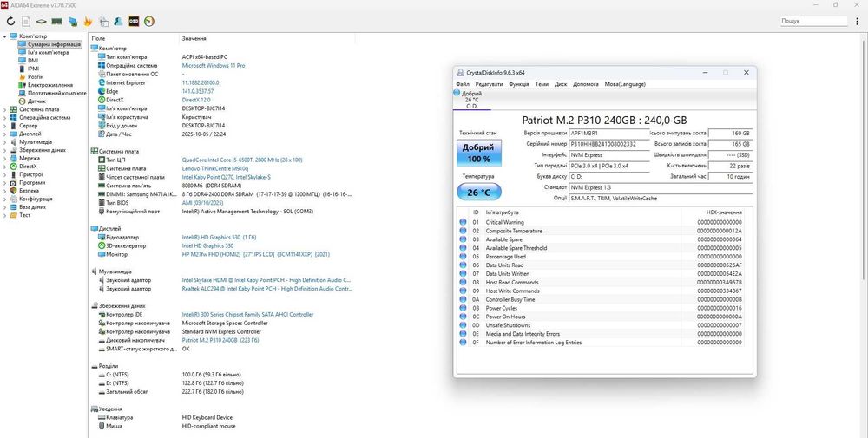Expand the Збереження даних tree node
The height and width of the screenshot is (438, 868).
pos(4,150)
